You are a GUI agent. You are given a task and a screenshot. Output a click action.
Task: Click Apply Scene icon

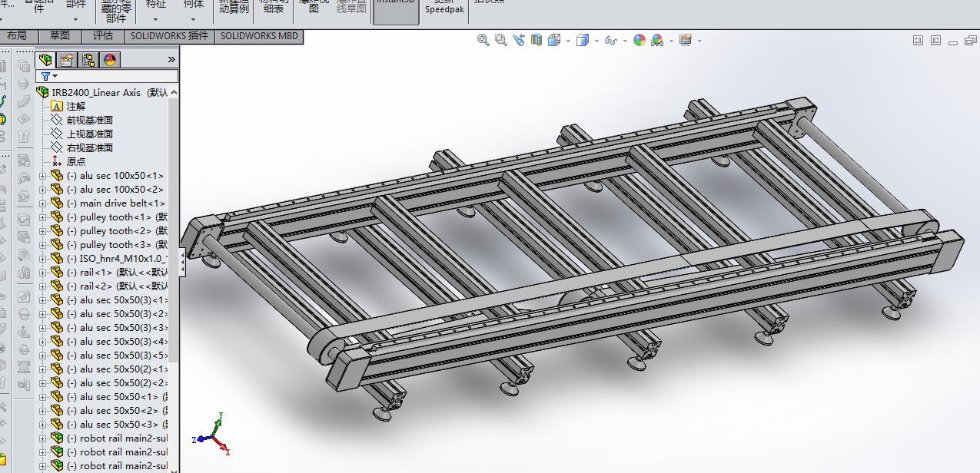coord(657,40)
